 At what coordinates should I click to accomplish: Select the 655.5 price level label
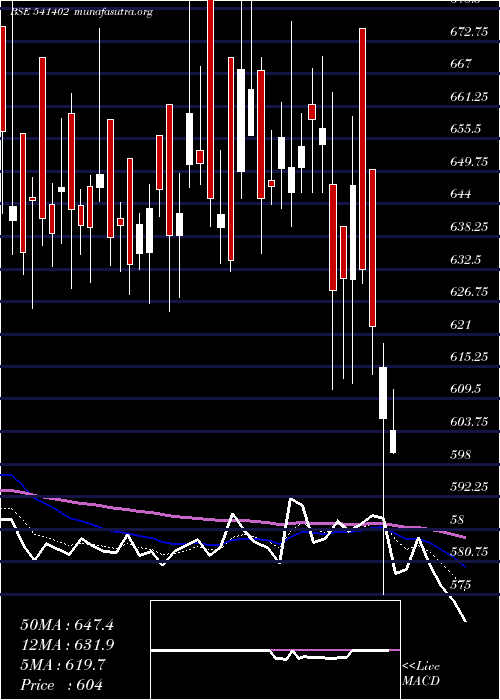tap(466, 129)
